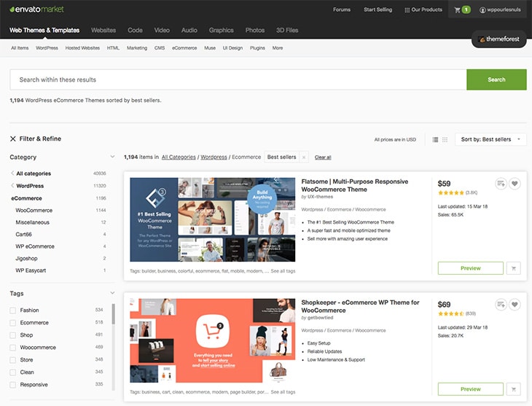
Task: See all tags for Shopkeeper theme
Action: pos(283,391)
